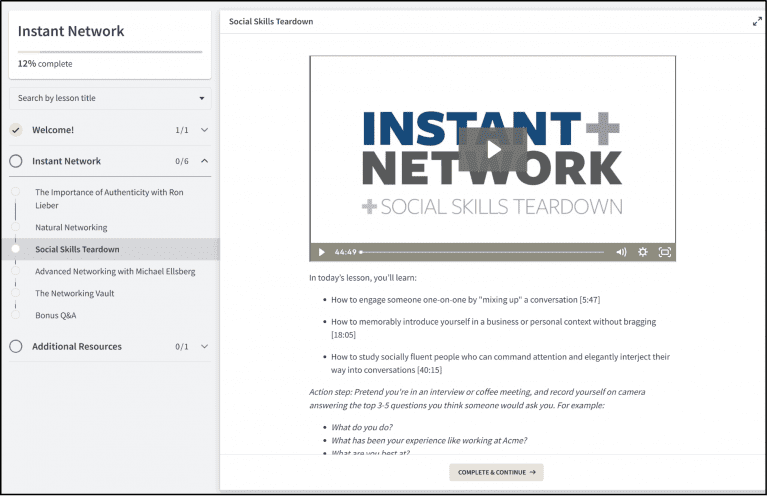This screenshot has width=768, height=496.
Task: Mute the video volume speaker icon
Action: 621,252
